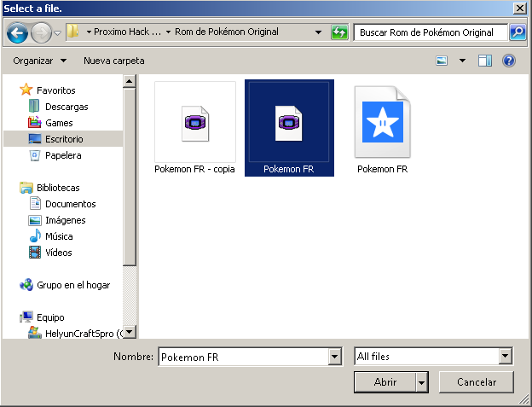Select the Pokemon FR - copia file
Image resolution: width=532 pixels, height=407 pixels.
click(x=194, y=126)
